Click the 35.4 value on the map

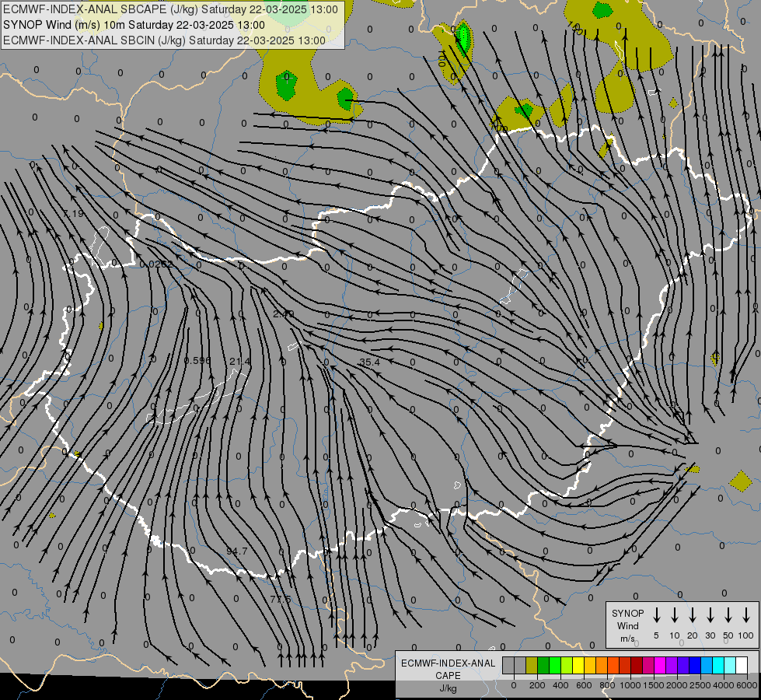coord(369,362)
